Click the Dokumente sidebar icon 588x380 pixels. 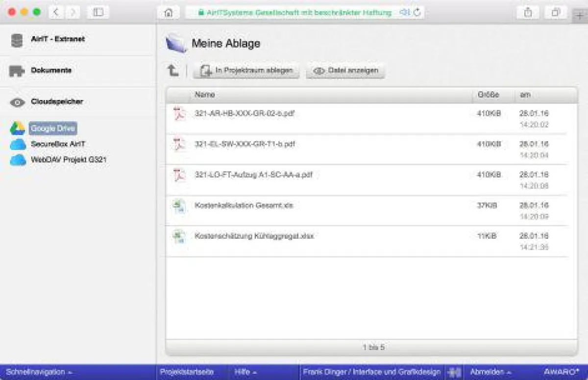[16, 71]
